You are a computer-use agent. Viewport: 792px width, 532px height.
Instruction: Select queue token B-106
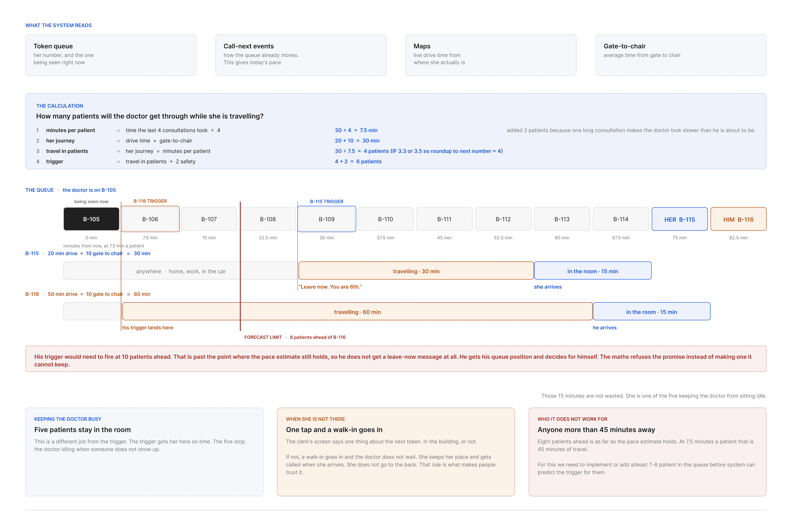(x=150, y=219)
